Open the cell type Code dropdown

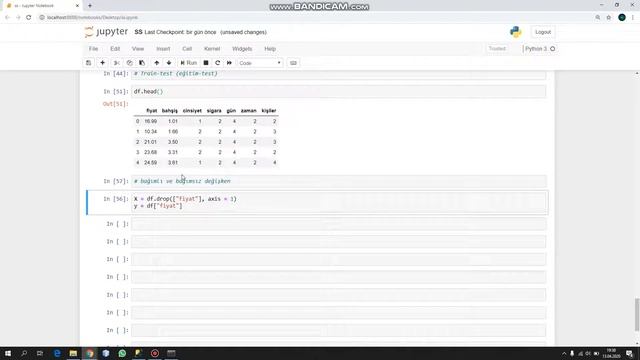(260, 63)
